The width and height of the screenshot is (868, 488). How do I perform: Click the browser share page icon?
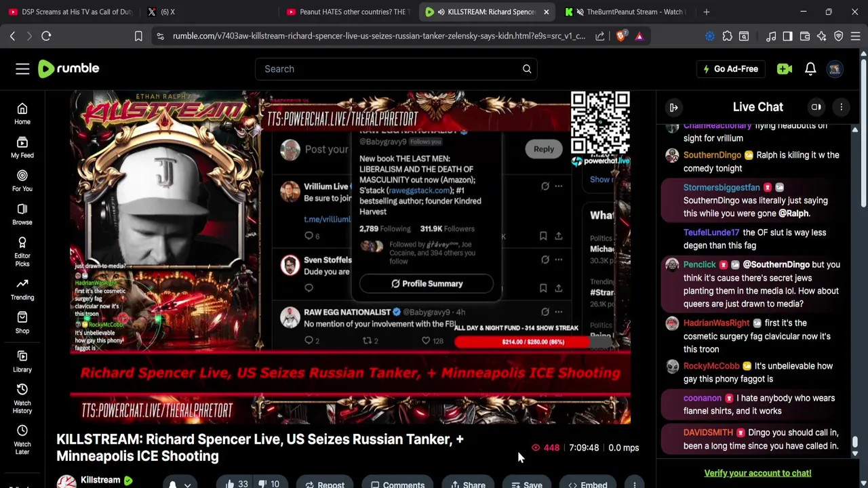(600, 36)
